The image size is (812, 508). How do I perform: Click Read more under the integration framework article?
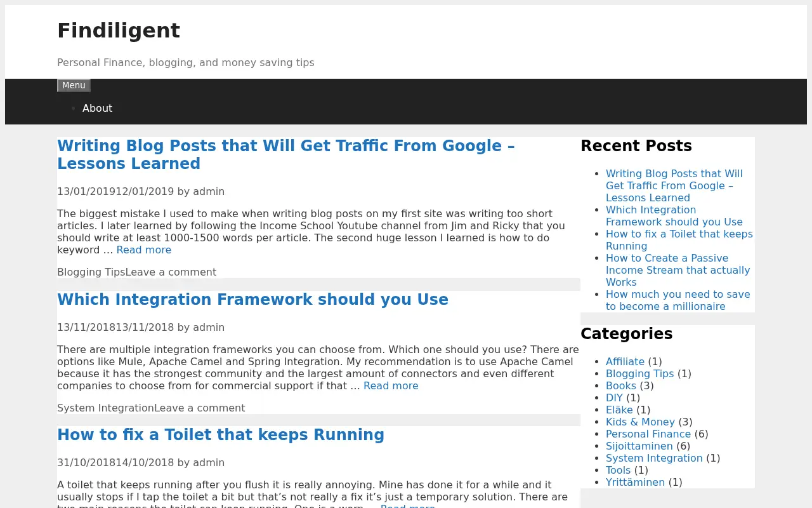(x=391, y=385)
